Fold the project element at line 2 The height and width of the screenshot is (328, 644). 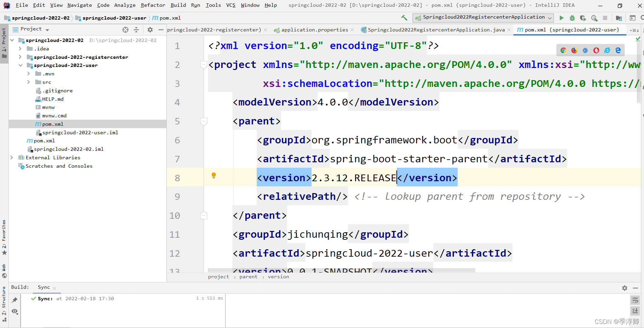(204, 65)
